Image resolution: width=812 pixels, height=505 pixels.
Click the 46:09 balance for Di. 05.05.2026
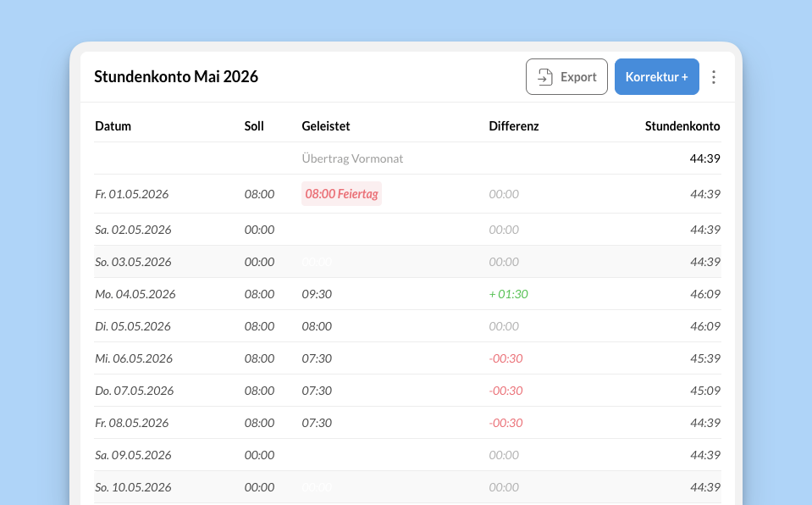(x=704, y=326)
